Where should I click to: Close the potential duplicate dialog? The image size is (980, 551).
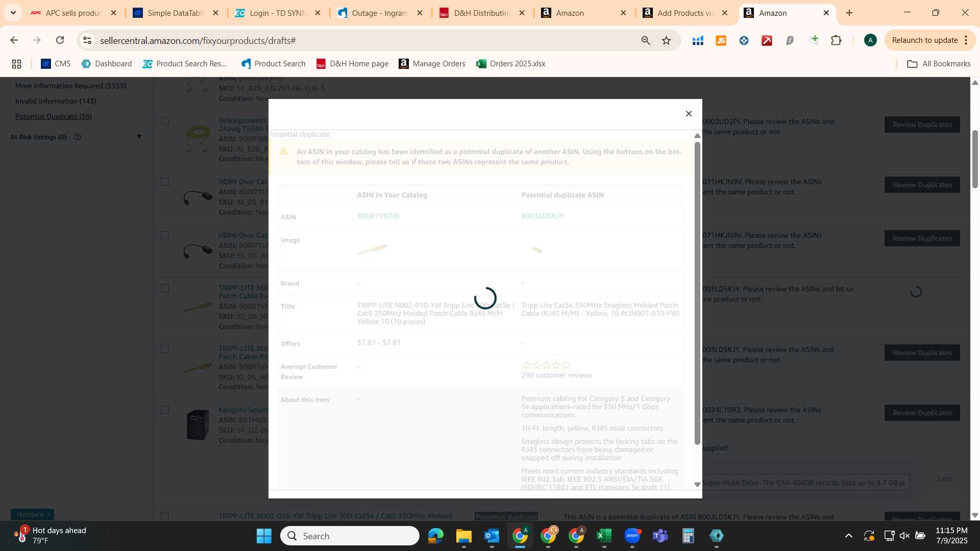(x=689, y=114)
